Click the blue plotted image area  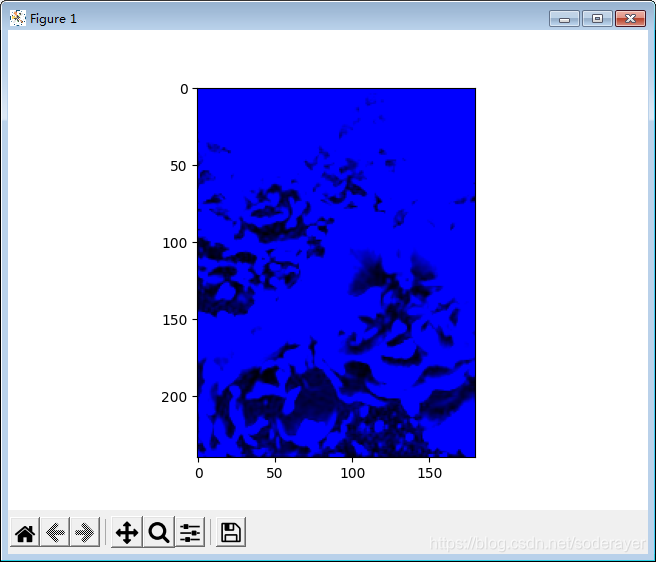336,273
